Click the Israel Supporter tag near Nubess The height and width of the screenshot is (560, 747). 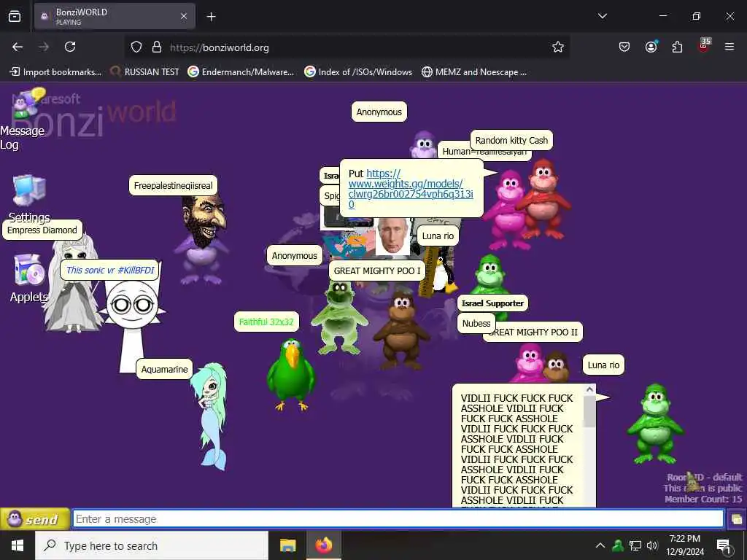(492, 303)
